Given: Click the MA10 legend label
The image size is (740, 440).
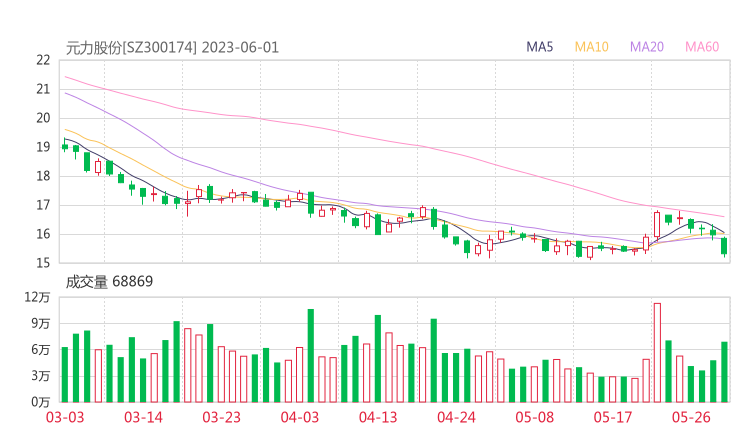Looking at the screenshot, I should tap(591, 47).
